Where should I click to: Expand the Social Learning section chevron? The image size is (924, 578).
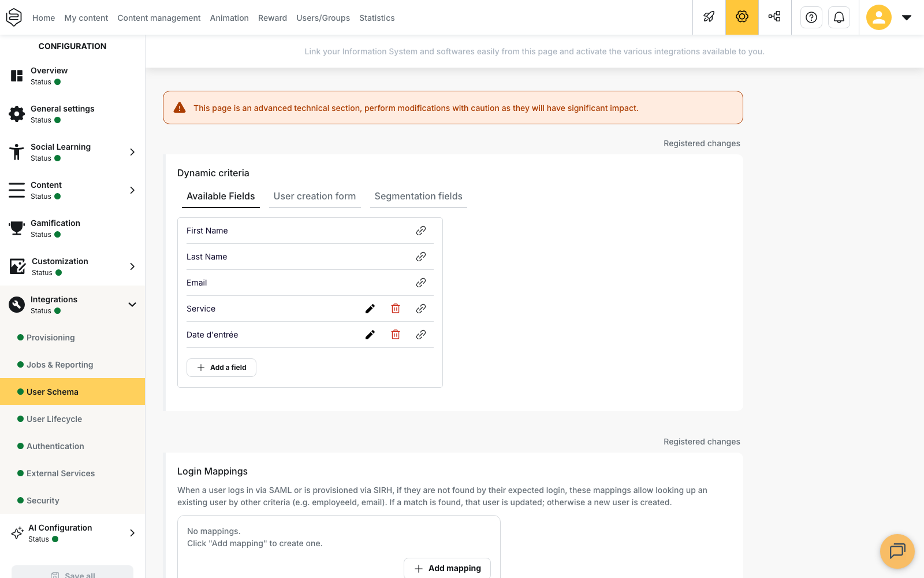click(132, 152)
